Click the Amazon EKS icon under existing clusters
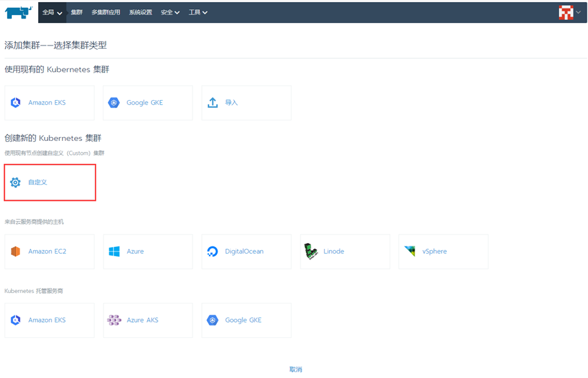 pyautogui.click(x=15, y=103)
